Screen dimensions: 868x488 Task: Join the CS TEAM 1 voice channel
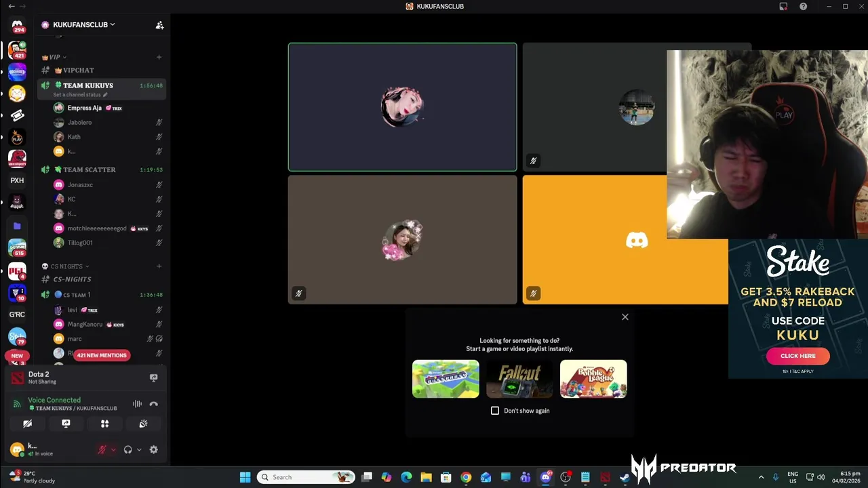(102, 295)
